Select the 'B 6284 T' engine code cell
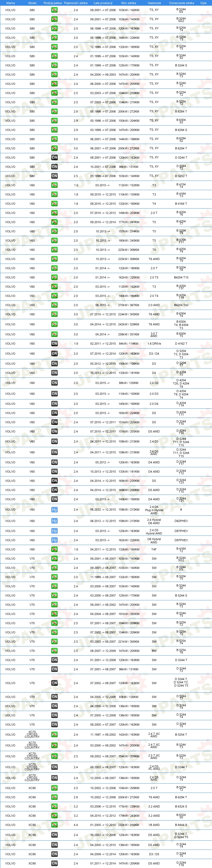 tap(181, 111)
